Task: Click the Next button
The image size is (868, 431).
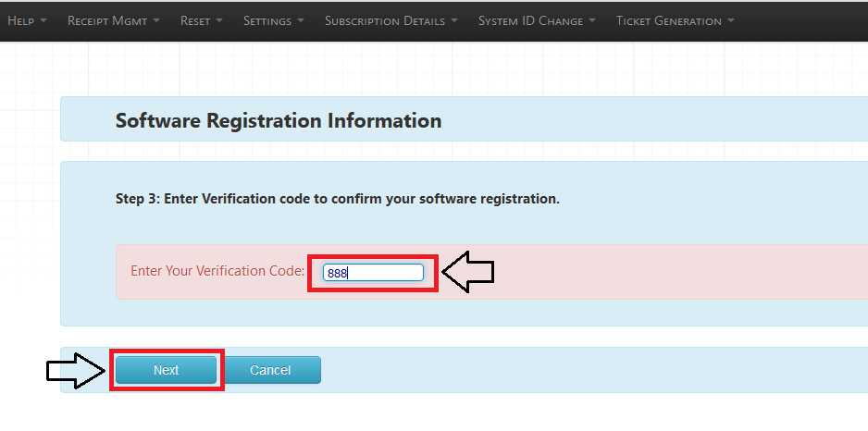Action: 166,370
